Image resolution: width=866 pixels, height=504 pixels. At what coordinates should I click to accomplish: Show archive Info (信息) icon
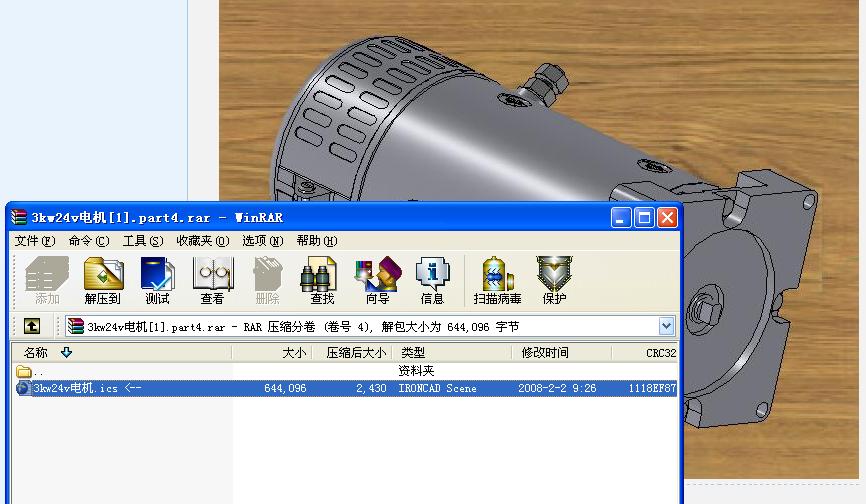[432, 280]
